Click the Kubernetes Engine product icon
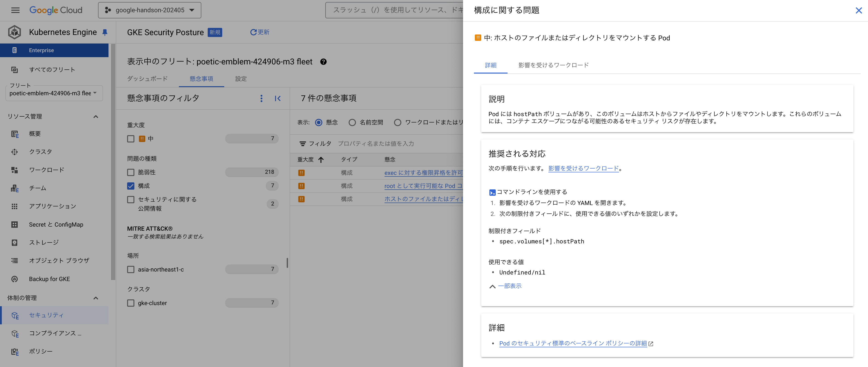 (15, 32)
